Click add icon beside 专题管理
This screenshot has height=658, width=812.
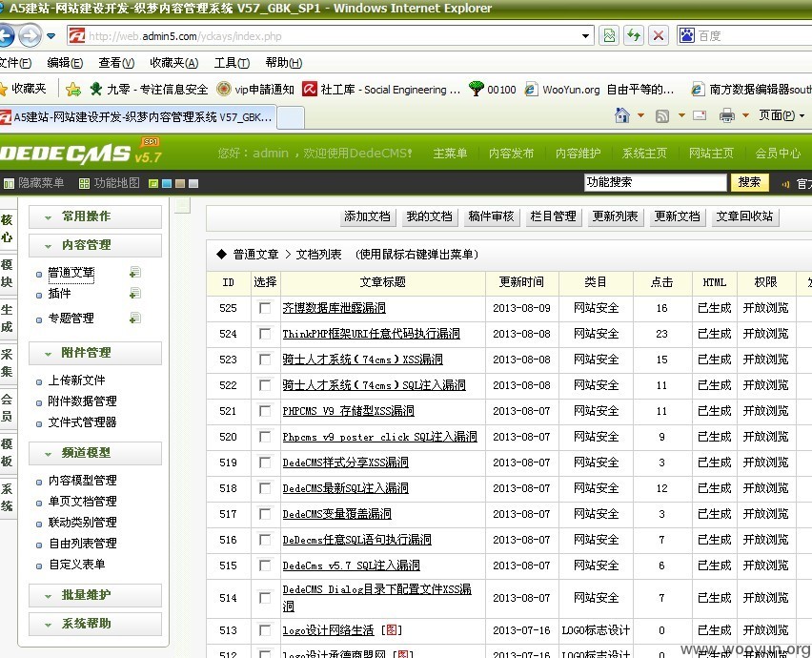point(135,318)
